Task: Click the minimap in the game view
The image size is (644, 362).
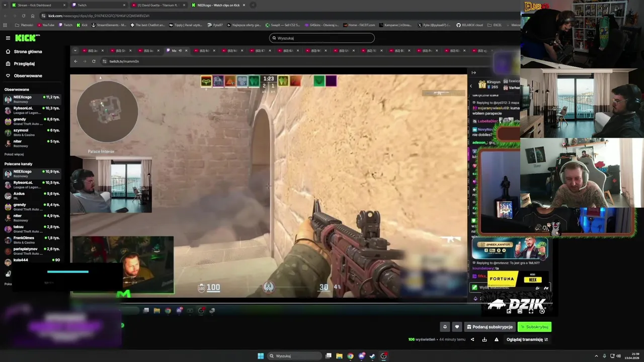Action: [x=107, y=112]
